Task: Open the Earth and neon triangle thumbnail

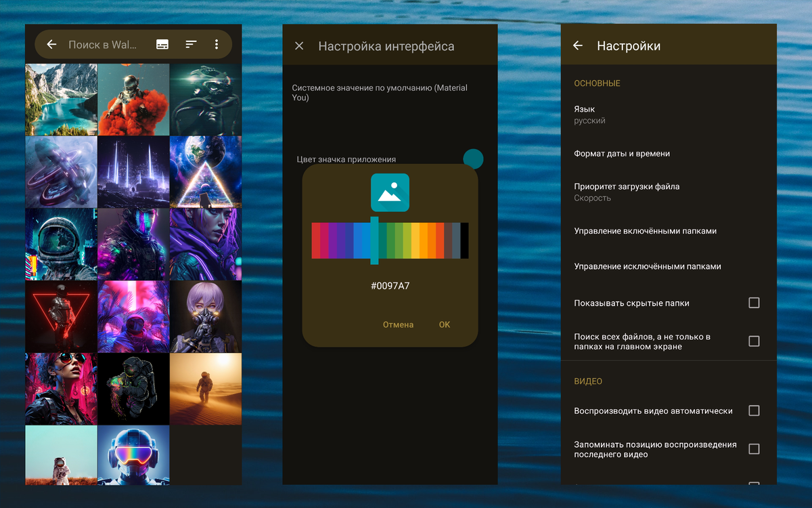Action: tap(206, 172)
